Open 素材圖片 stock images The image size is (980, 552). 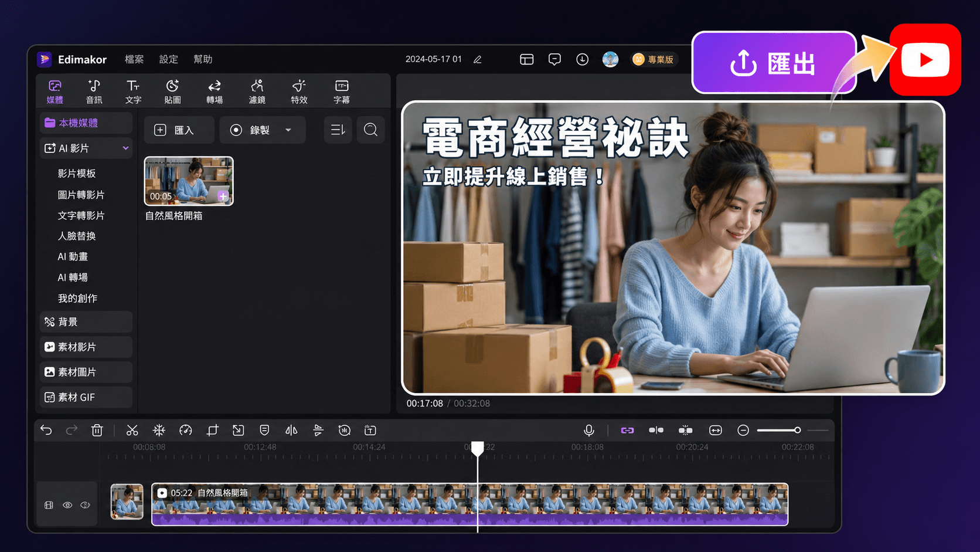pyautogui.click(x=86, y=372)
